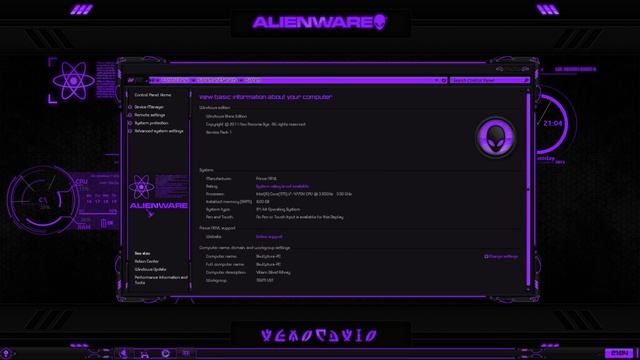640x360 pixels.
Task: Click shield icon beside Remote settings
Action: 130,115
